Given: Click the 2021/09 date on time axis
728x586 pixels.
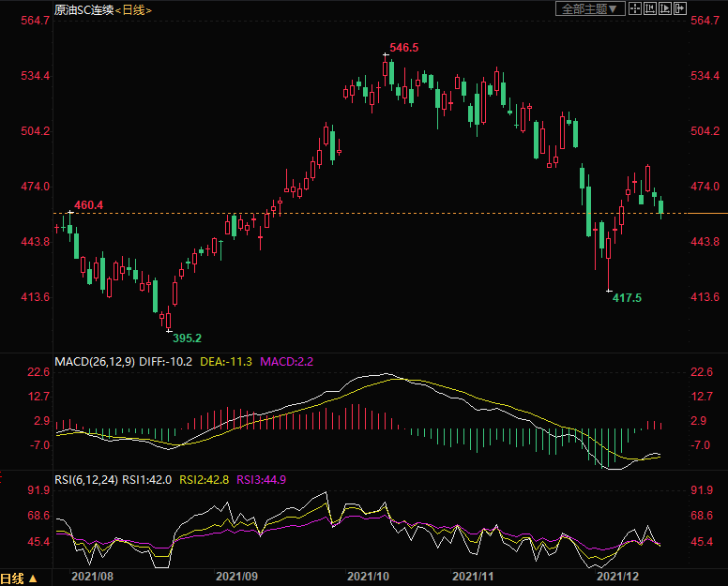Looking at the screenshot, I should 237,578.
